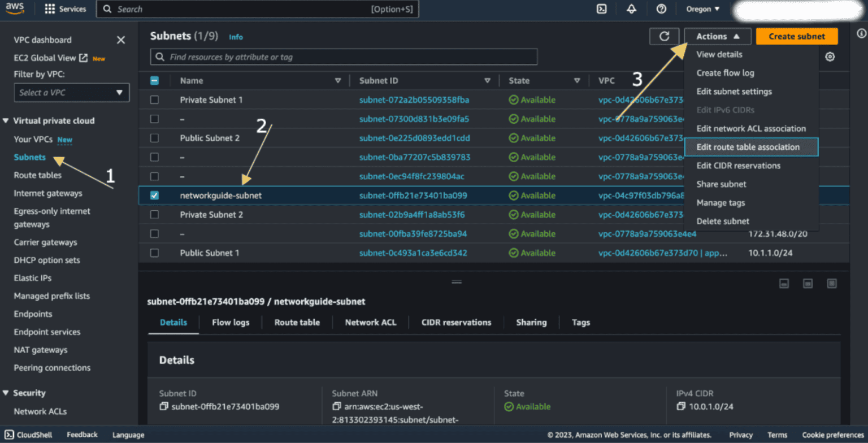Open the subnet-0ffb21e73401ba099 link
Viewport: 868px width, 443px height.
click(x=413, y=196)
